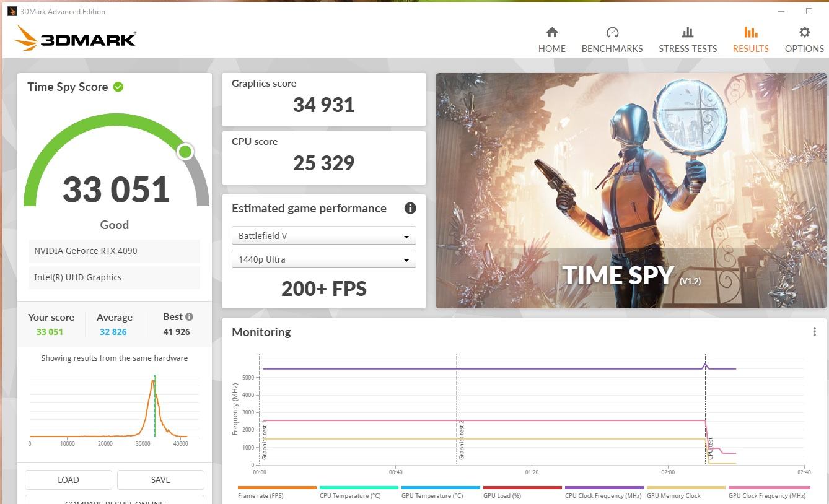Toggle the GPU Temperature legend swatch
Viewport: 829px width, 504px height.
[441, 488]
